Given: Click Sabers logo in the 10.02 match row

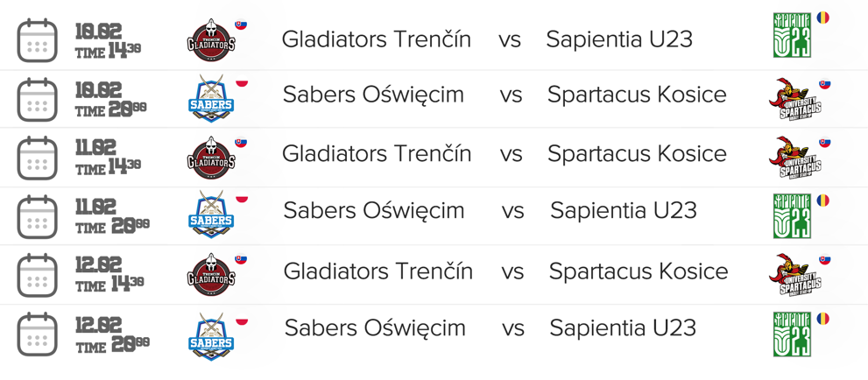Looking at the screenshot, I should [212, 98].
